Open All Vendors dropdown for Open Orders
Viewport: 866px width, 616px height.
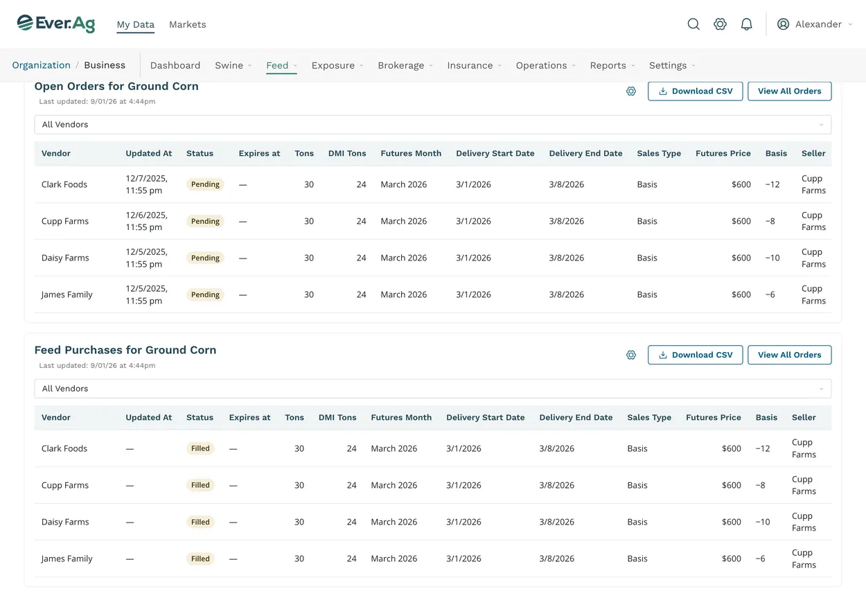coord(433,125)
